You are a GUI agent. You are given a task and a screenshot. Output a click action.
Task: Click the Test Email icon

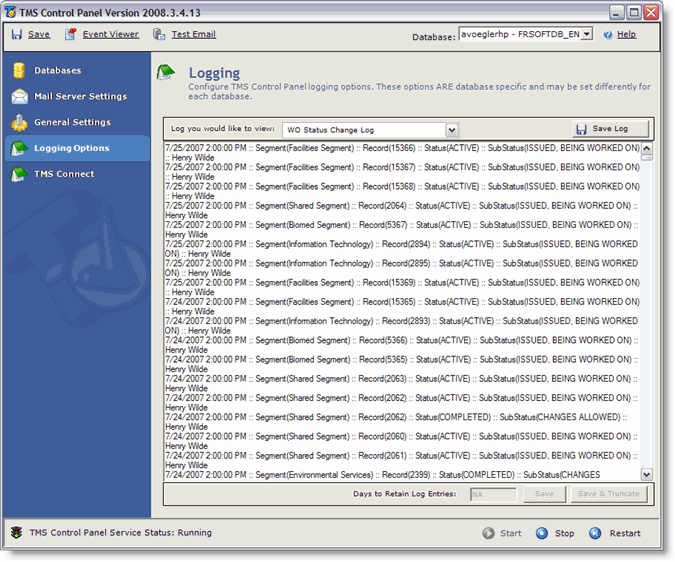pos(159,34)
